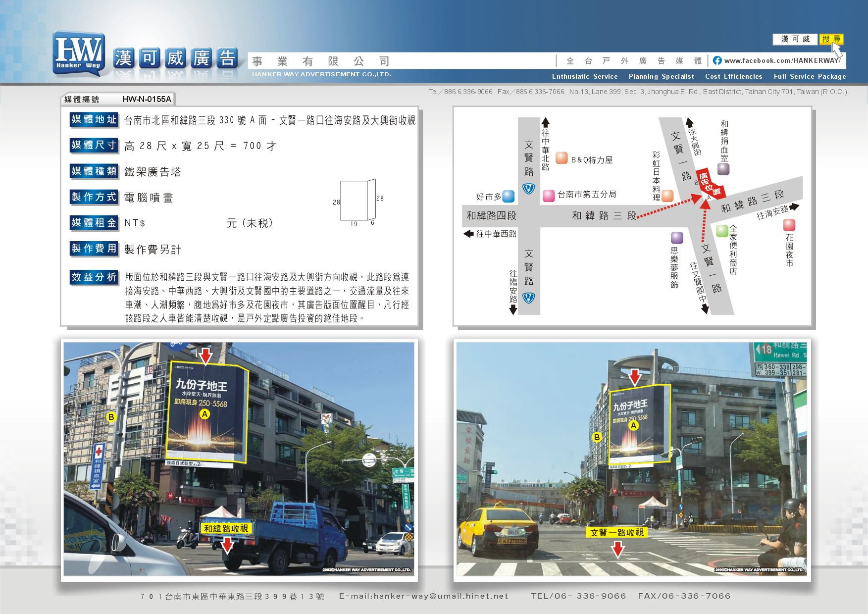Click the 思樂夢服飾 purple map marker

coord(677,238)
